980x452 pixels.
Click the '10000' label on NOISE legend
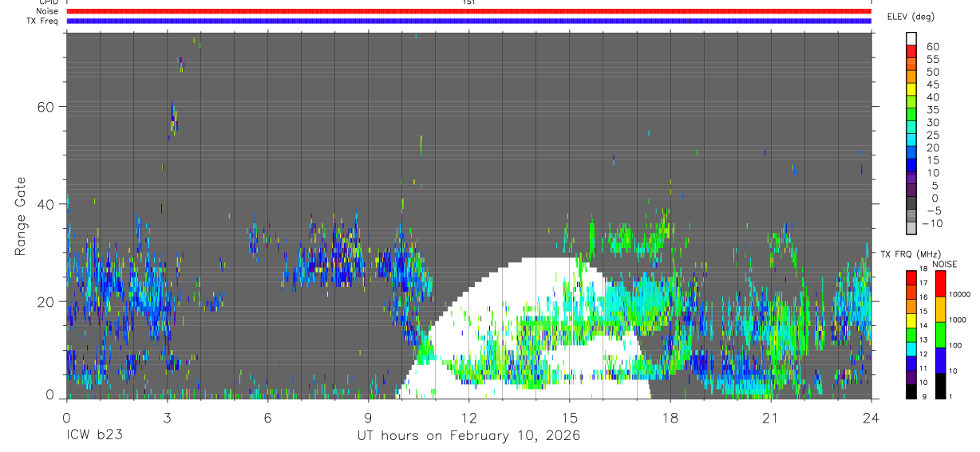click(x=959, y=294)
